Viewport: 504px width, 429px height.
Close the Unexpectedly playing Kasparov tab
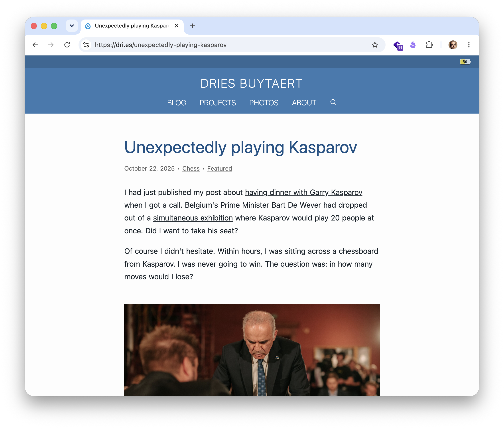point(177,26)
